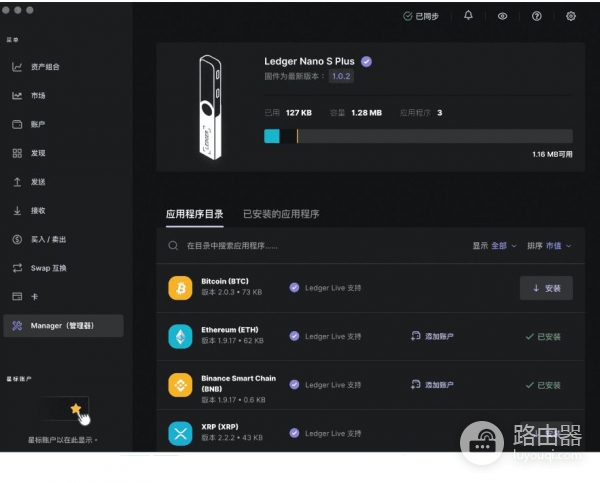Click the Ledger Nano S Plus device name
The image size is (600, 483).
[309, 62]
